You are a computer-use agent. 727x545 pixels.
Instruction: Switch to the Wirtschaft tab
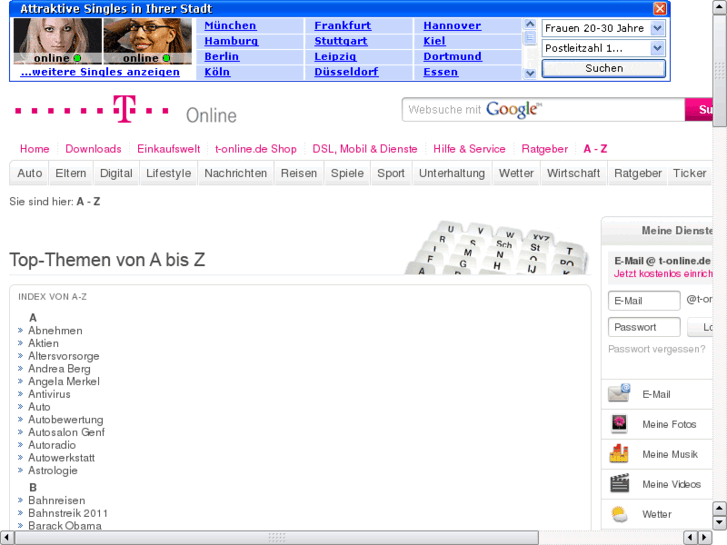pos(573,173)
